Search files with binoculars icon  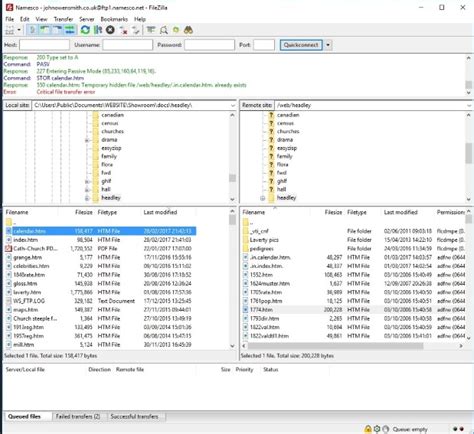tap(188, 30)
